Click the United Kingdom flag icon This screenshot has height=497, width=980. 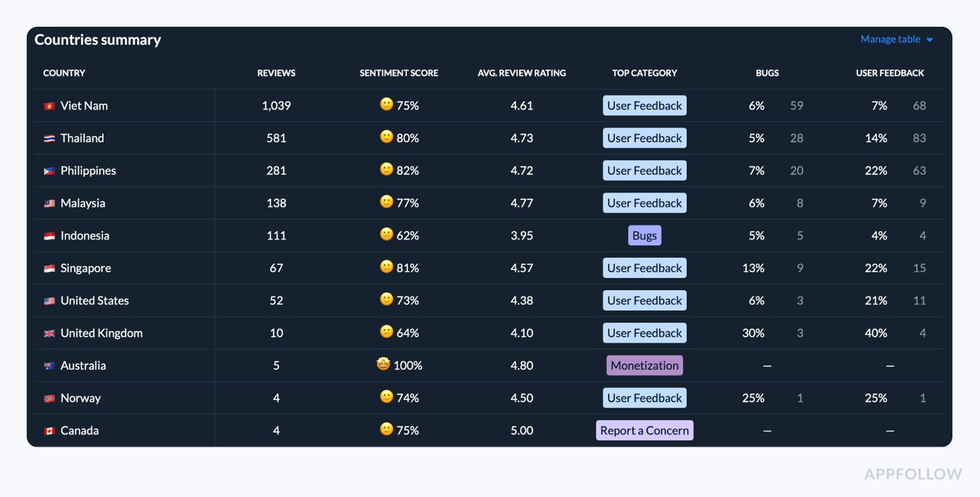point(48,332)
